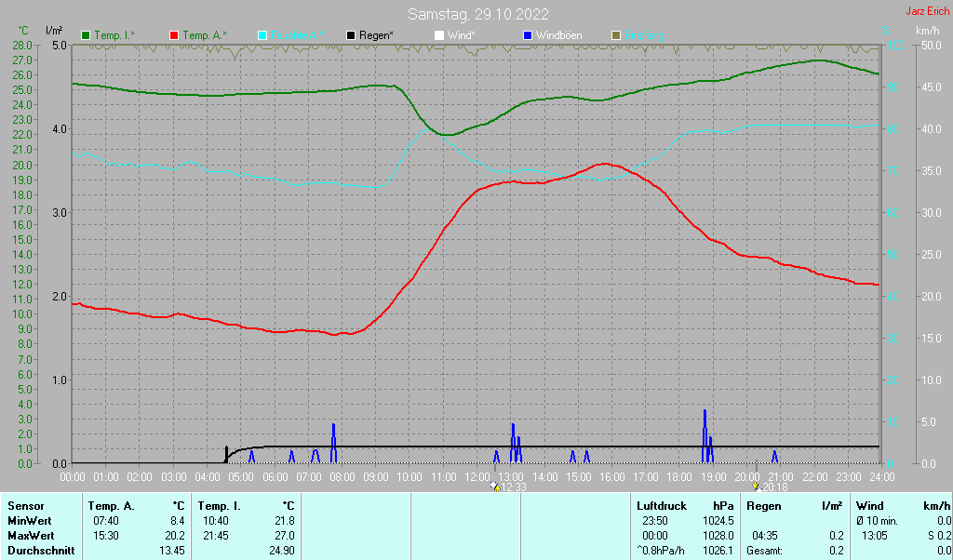Screen dimensions: 953x560
Task: Click the olive Empfang legend swatch
Action: (616, 35)
